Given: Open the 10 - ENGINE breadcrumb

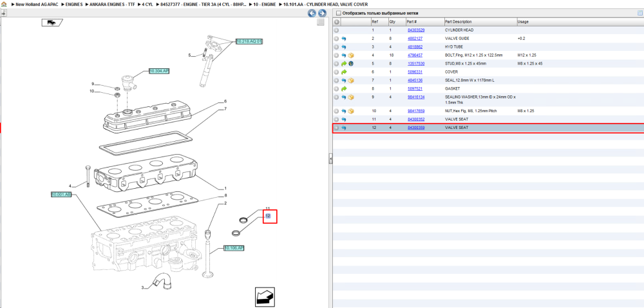Looking at the screenshot, I should (265, 4).
